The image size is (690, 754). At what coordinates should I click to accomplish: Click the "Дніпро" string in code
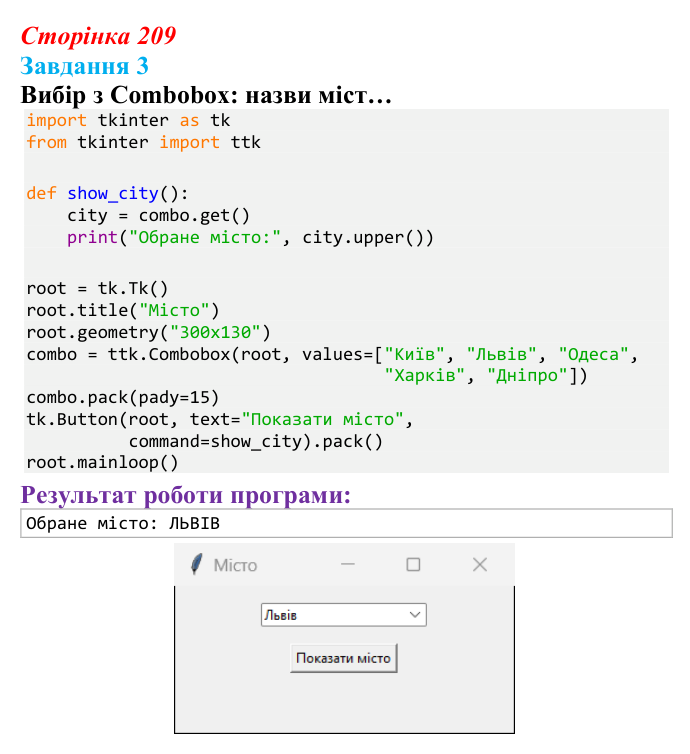point(527,376)
